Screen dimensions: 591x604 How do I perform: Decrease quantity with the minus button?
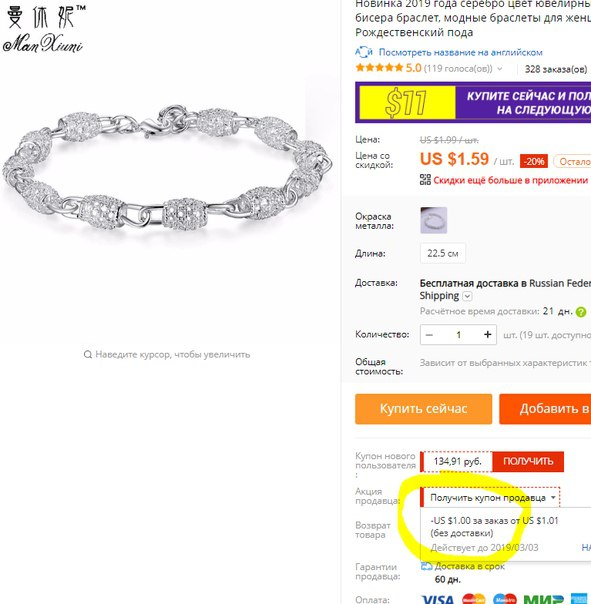(429, 335)
